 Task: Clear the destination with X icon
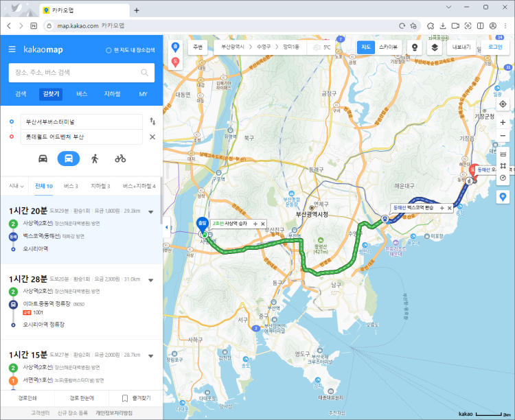pyautogui.click(x=152, y=137)
